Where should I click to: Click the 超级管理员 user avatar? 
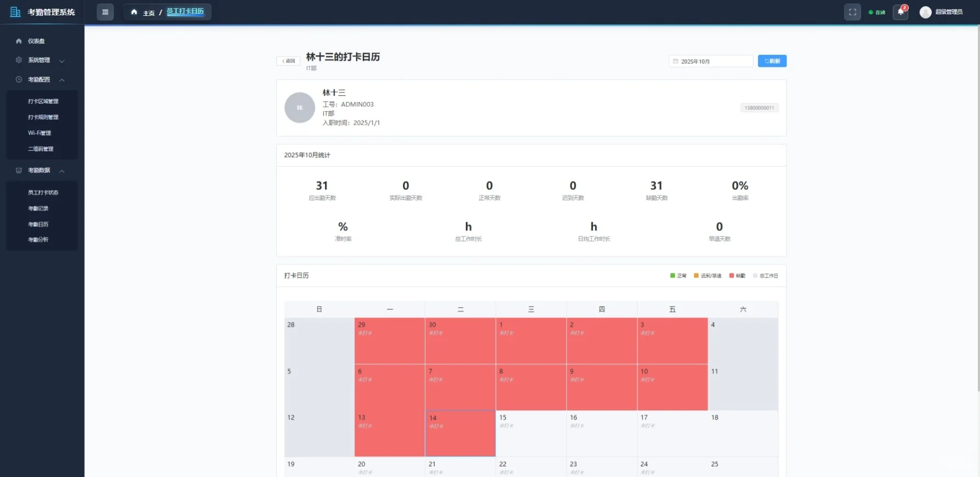click(925, 12)
